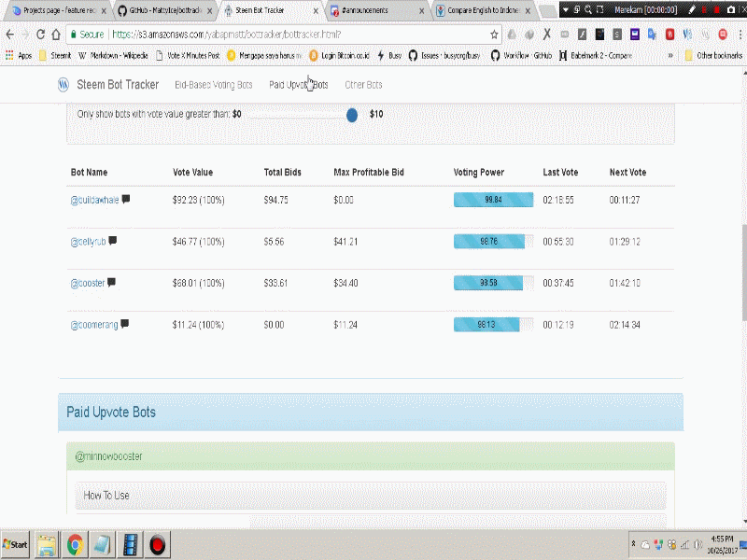Pause the recording in the recorder bar

pos(704,9)
